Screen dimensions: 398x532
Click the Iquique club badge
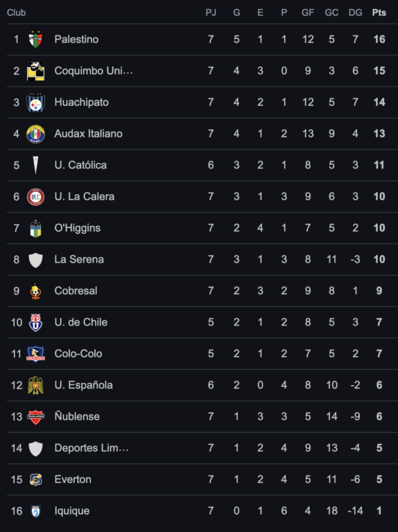point(35,511)
